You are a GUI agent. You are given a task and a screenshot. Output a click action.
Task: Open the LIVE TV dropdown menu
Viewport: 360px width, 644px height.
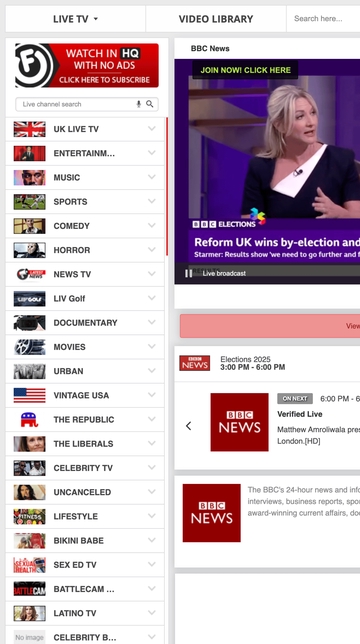[76, 19]
